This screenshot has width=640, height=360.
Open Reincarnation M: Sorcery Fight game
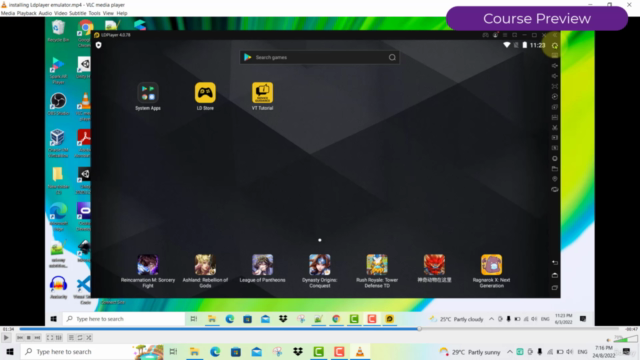point(148,271)
